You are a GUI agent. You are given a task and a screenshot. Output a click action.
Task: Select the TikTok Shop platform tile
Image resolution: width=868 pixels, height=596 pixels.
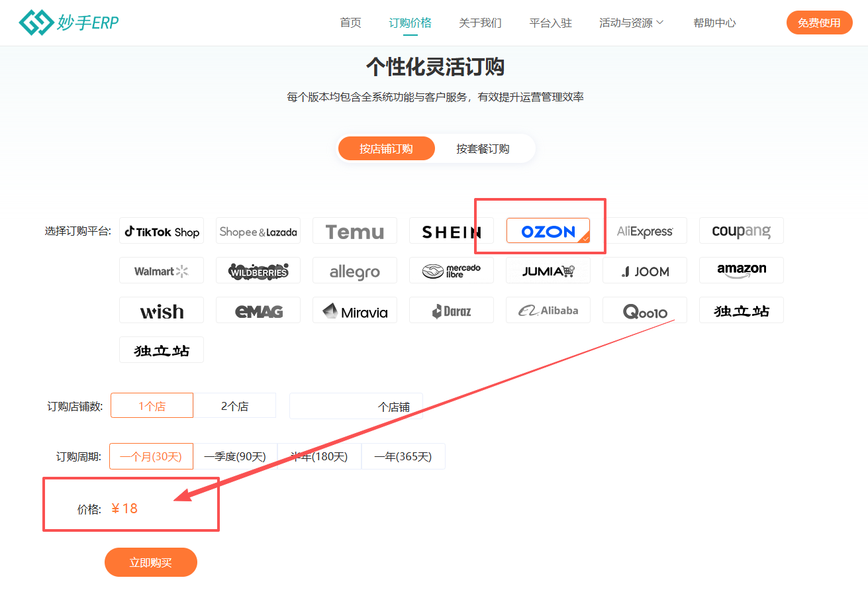pos(162,231)
